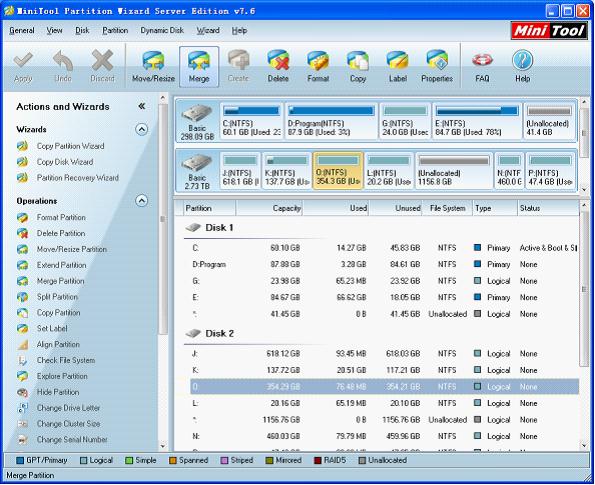Image resolution: width=595 pixels, height=485 pixels.
Task: Collapse the Operations section
Action: click(x=142, y=200)
